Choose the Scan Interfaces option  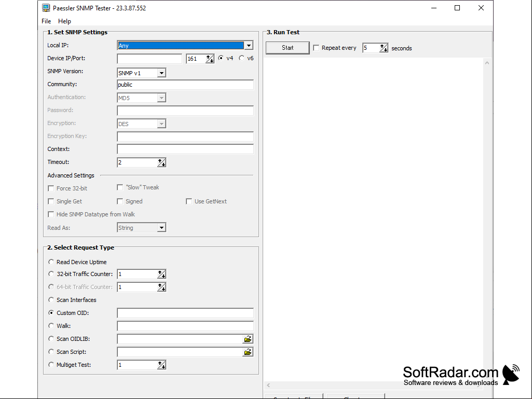51,299
